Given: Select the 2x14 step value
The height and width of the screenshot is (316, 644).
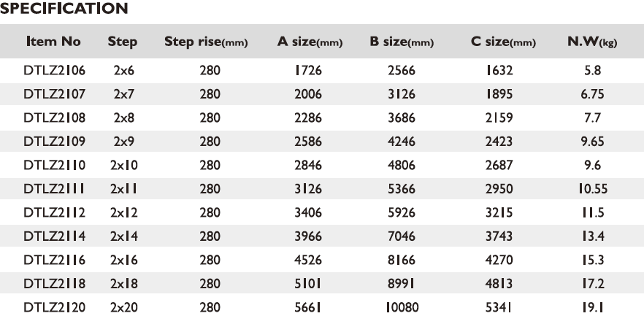Looking at the screenshot, I should pos(124,236).
